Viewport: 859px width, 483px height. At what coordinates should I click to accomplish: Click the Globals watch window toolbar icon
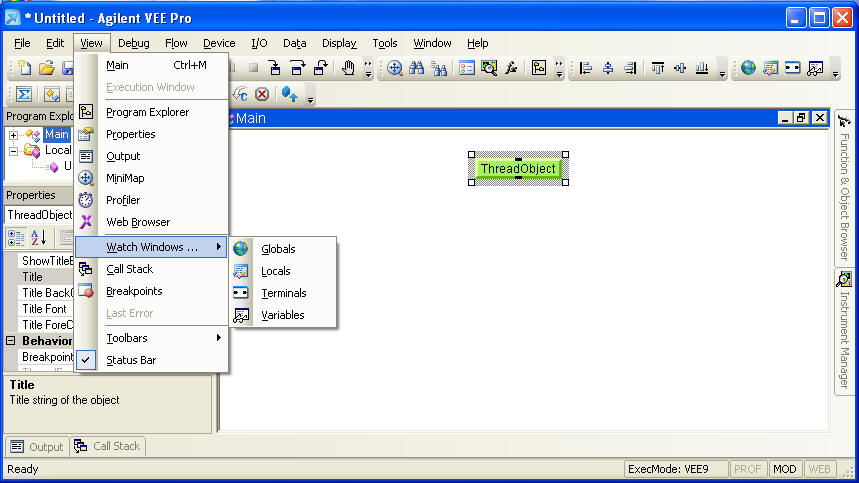748,68
